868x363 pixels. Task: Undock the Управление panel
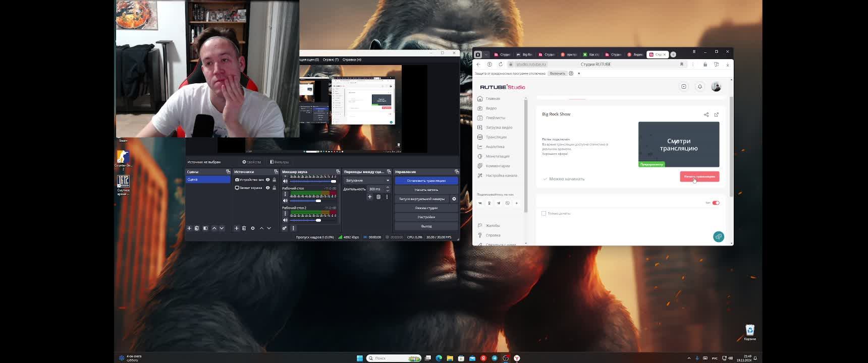click(457, 171)
